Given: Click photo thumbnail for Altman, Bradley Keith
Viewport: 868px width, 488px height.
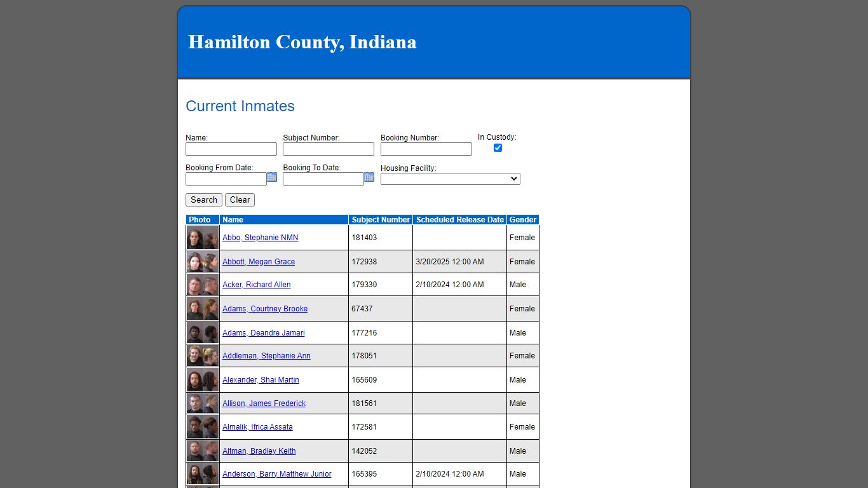Looking at the screenshot, I should coord(203,451).
